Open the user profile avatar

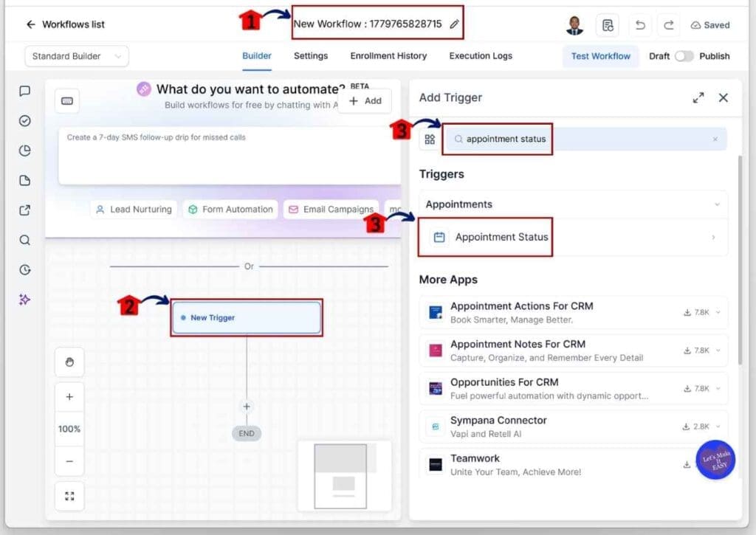click(x=574, y=25)
